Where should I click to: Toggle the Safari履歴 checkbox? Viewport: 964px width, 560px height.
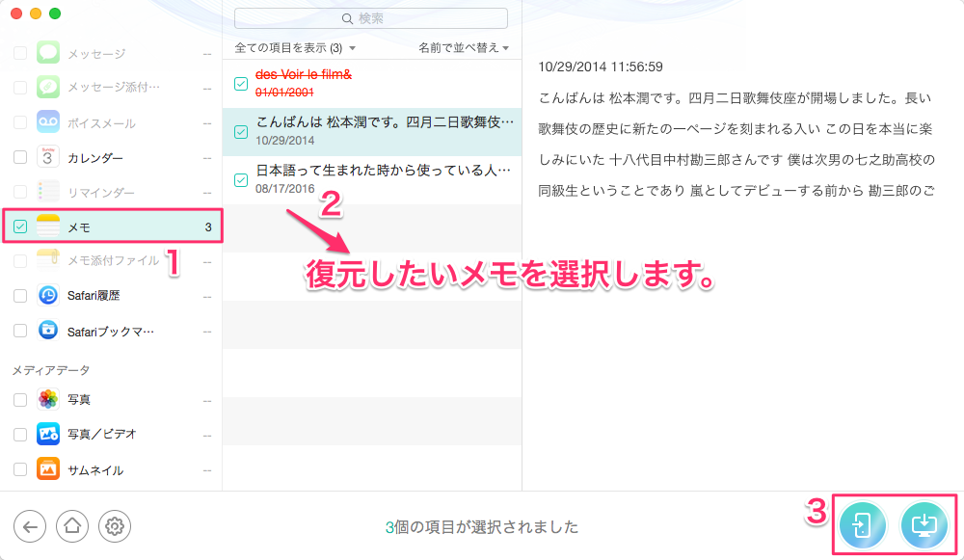point(20,296)
